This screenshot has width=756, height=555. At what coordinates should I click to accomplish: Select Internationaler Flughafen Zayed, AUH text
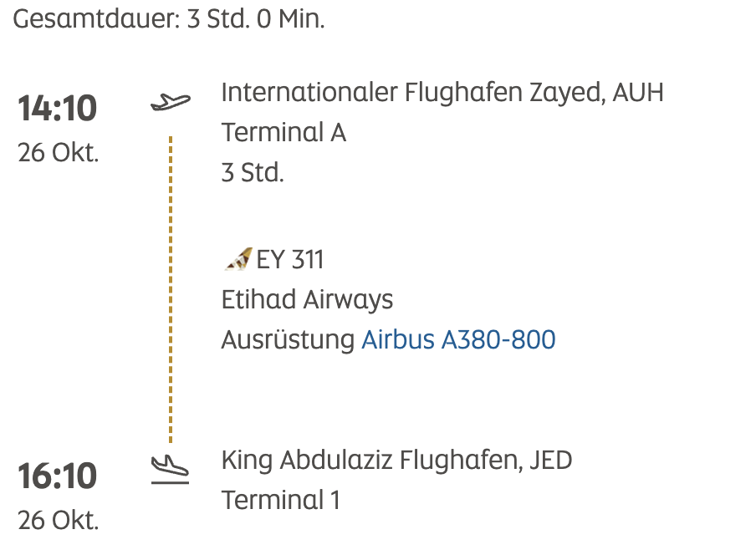click(442, 92)
